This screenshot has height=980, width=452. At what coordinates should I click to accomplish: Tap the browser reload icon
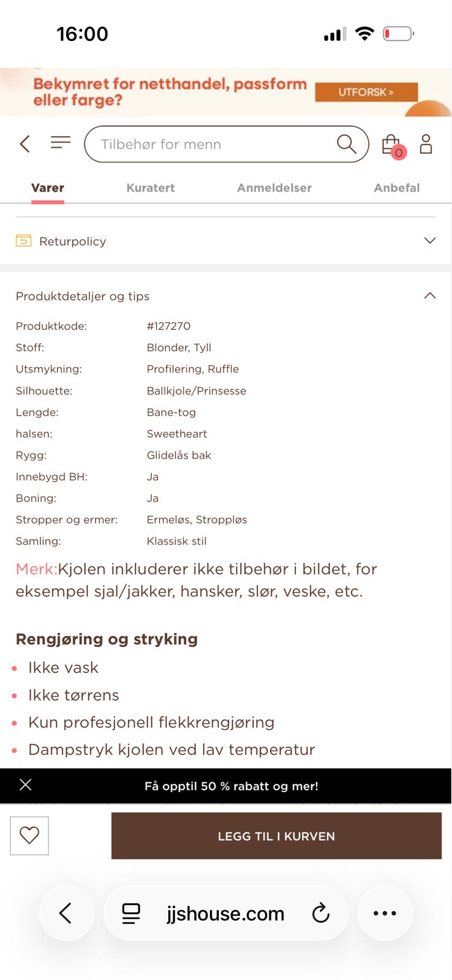pos(320,913)
